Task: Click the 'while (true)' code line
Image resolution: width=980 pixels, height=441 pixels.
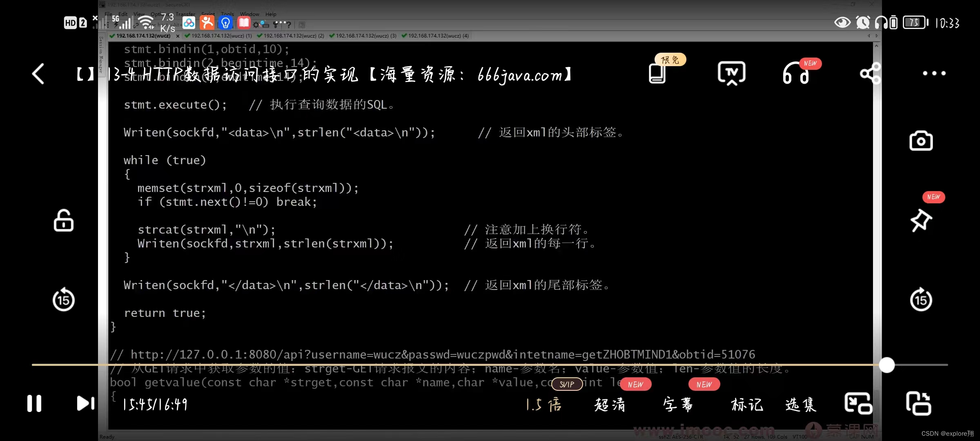Action: pos(165,160)
